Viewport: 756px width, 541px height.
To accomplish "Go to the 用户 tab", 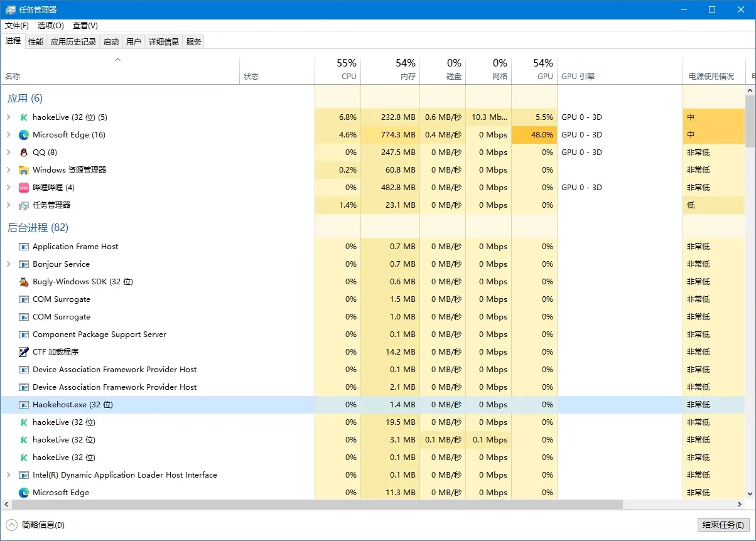I will [134, 41].
